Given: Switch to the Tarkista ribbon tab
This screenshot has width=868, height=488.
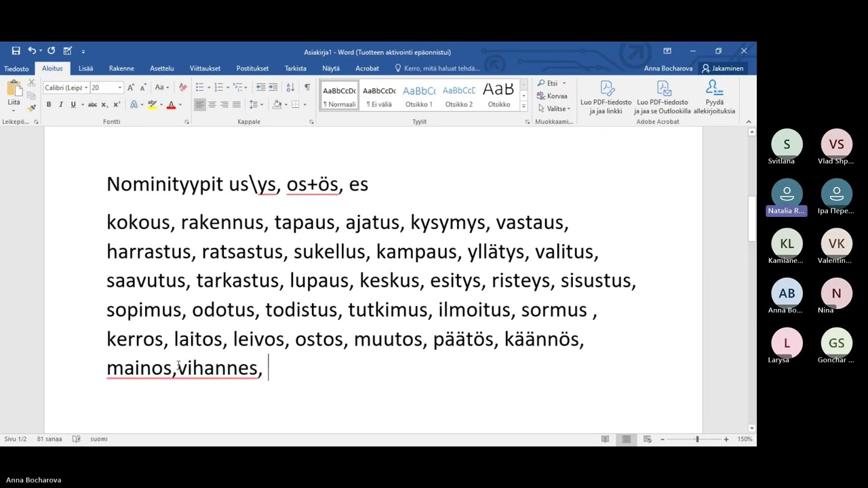Looking at the screenshot, I should point(296,68).
